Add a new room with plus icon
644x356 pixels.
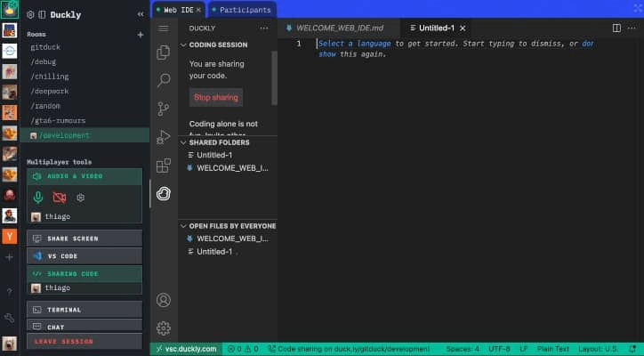141,35
